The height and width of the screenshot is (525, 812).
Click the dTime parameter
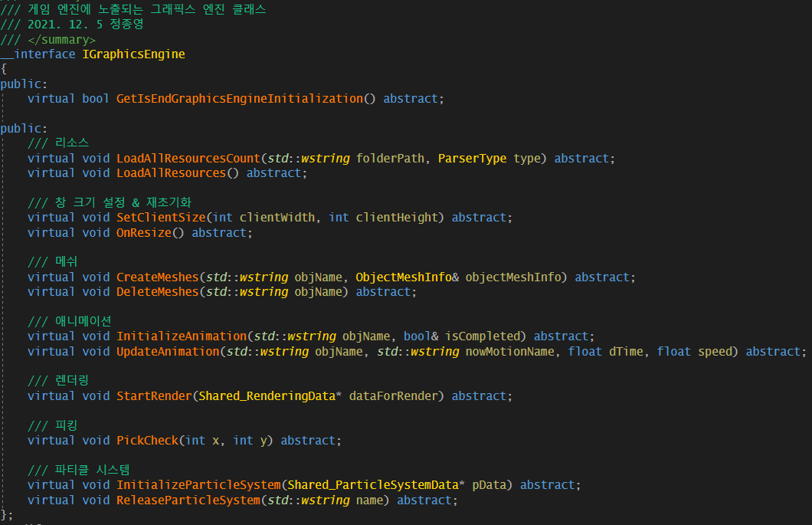626,351
